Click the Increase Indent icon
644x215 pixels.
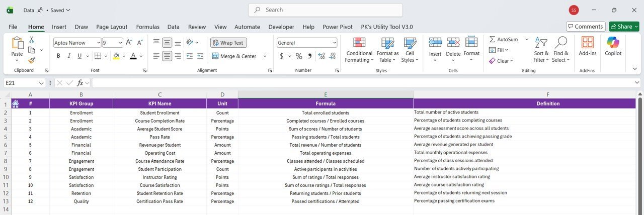[x=201, y=56]
